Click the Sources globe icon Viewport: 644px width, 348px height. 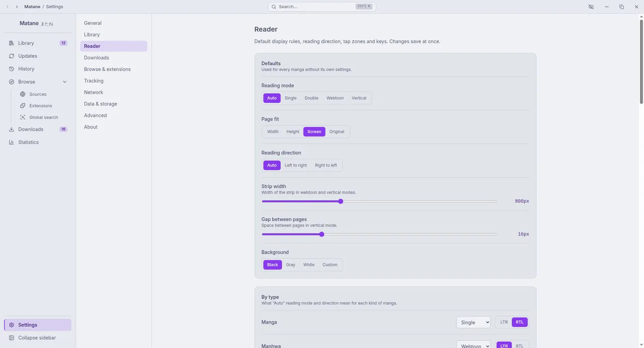23,94
